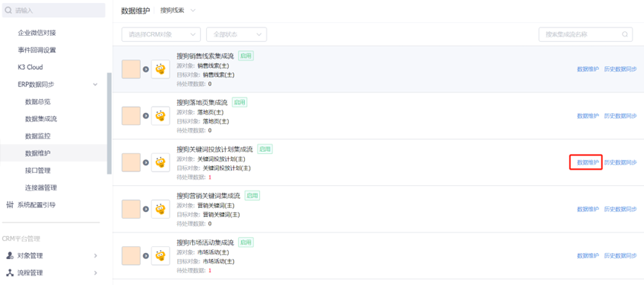Click 历史数据同步 link for 搜狗营销关键词集成流
This screenshot has height=285, width=644.
click(x=620, y=209)
